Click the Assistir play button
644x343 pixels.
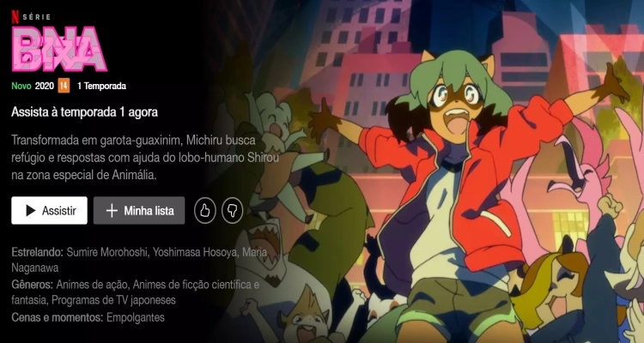49,210
